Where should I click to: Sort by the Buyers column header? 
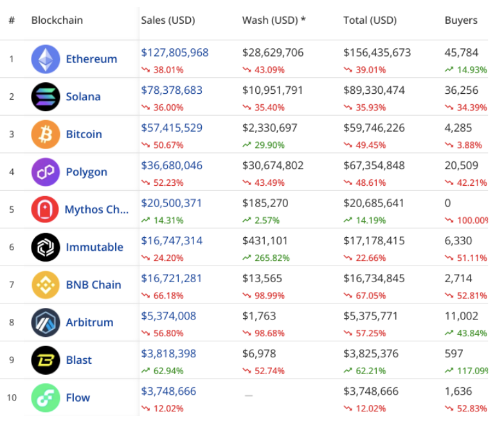461,21
